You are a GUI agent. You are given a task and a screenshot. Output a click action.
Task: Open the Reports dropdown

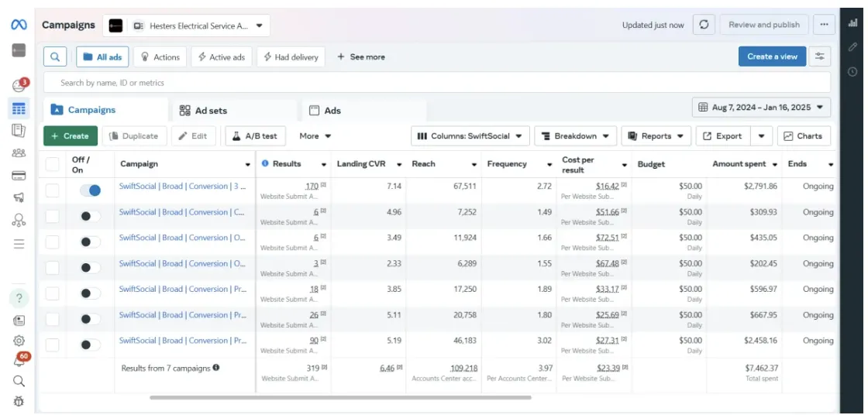(656, 136)
